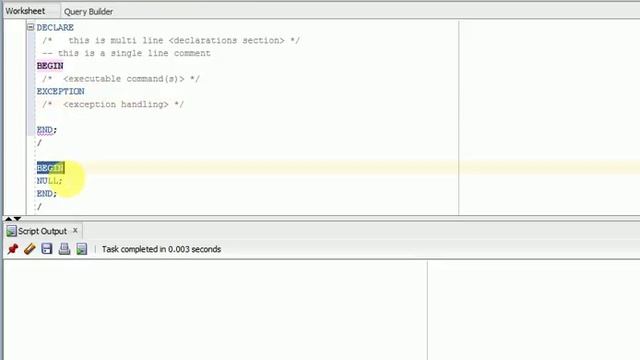Save the script output

pos(47,249)
